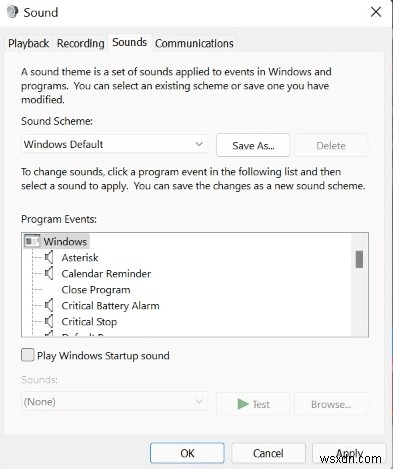This screenshot has height=469, width=393.
Task: Confirm with the OK button
Action: 187,453
